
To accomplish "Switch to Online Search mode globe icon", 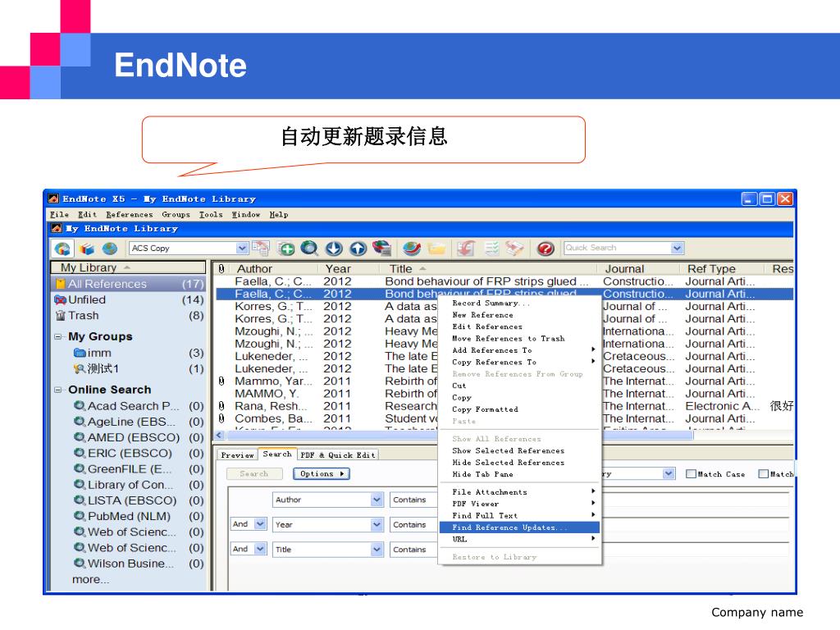I will [x=110, y=249].
